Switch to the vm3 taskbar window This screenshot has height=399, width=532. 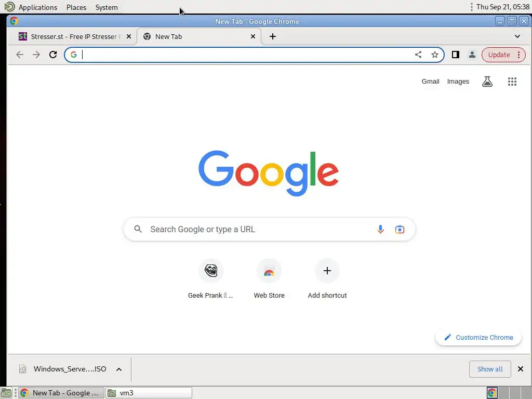[149, 393]
